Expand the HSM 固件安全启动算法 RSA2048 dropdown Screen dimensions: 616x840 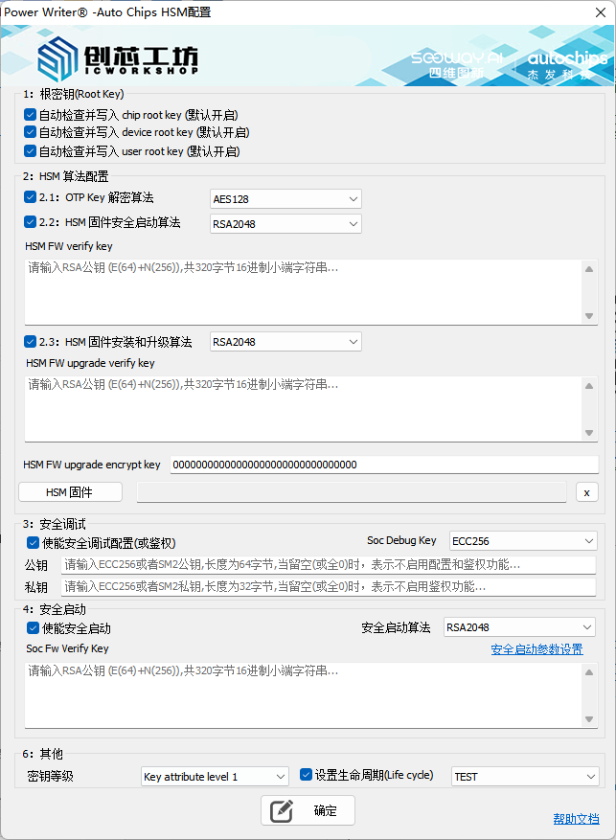click(285, 224)
